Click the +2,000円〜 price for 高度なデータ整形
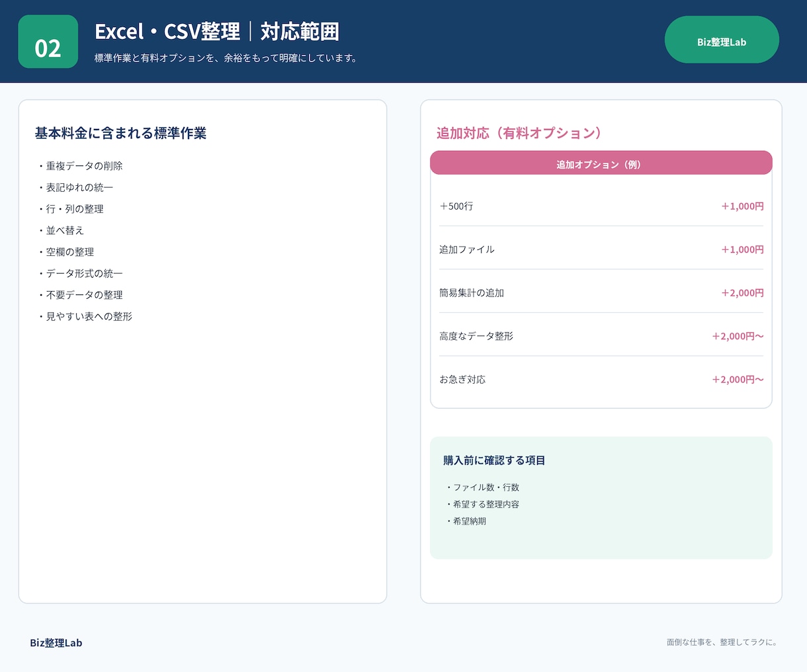The image size is (807, 672). click(738, 336)
